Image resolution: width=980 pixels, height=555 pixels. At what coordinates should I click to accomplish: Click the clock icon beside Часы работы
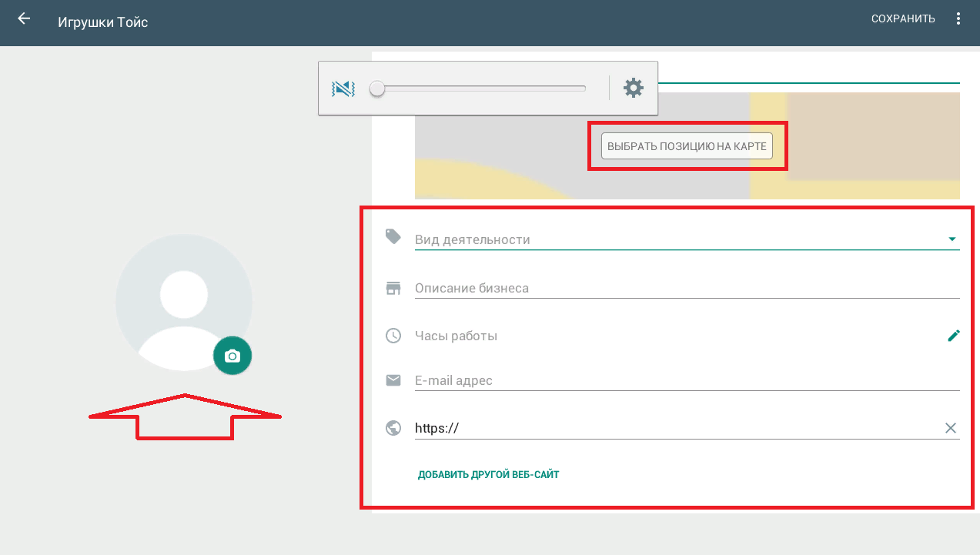click(x=393, y=336)
